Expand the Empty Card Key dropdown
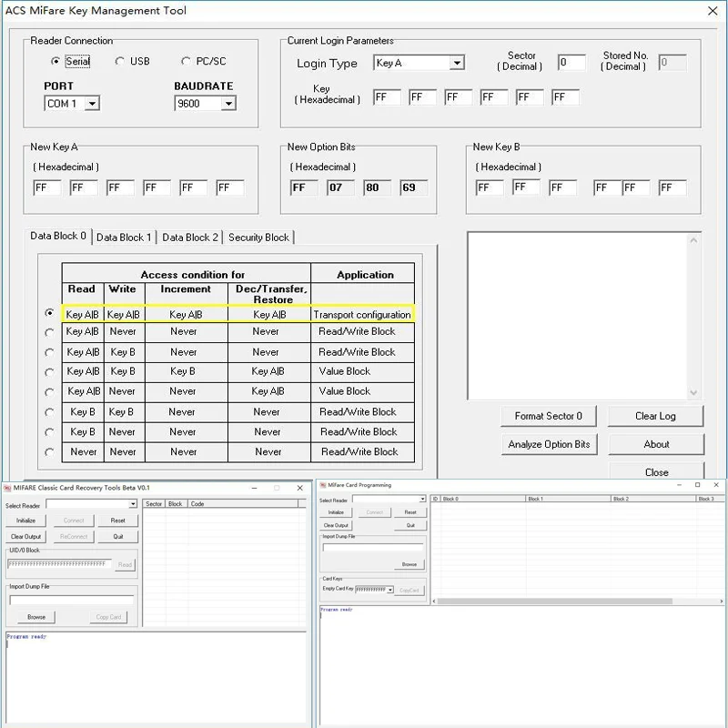728x728 pixels. 390,590
